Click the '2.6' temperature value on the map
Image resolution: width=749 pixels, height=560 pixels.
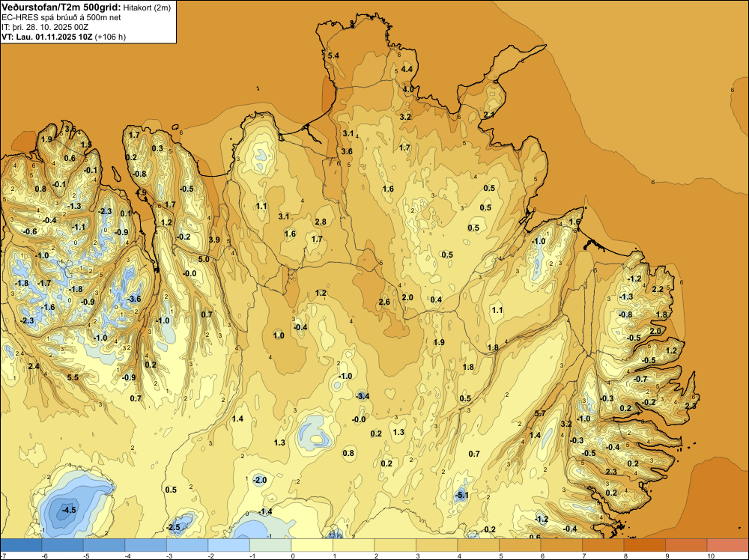pyautogui.click(x=384, y=302)
